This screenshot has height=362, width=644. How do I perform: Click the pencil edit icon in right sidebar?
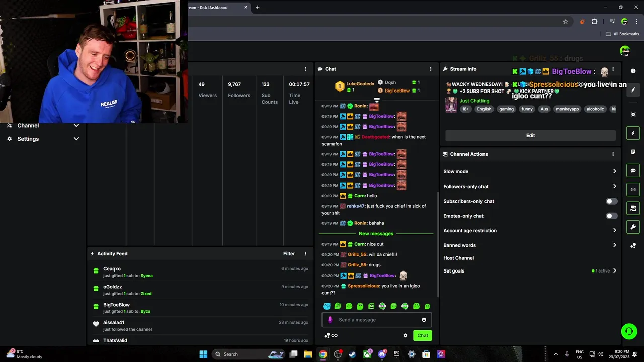(633, 90)
